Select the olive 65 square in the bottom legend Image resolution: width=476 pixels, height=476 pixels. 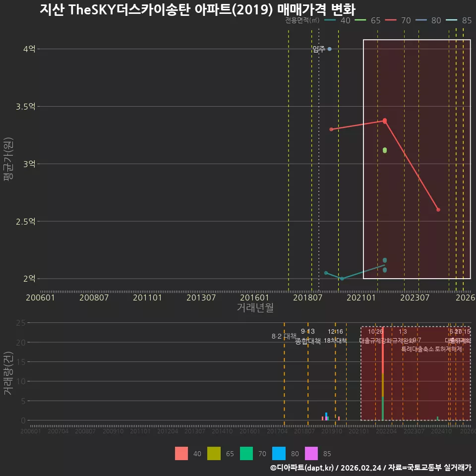point(214,454)
